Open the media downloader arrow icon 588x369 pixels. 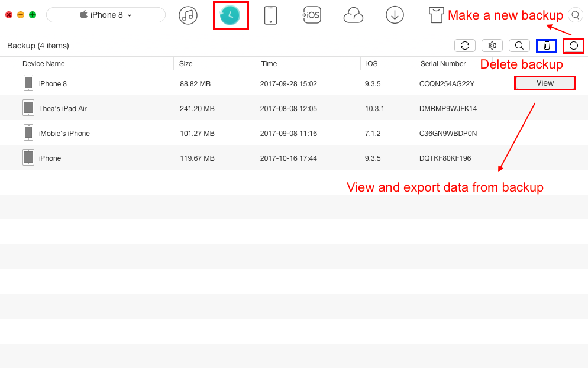tap(395, 15)
